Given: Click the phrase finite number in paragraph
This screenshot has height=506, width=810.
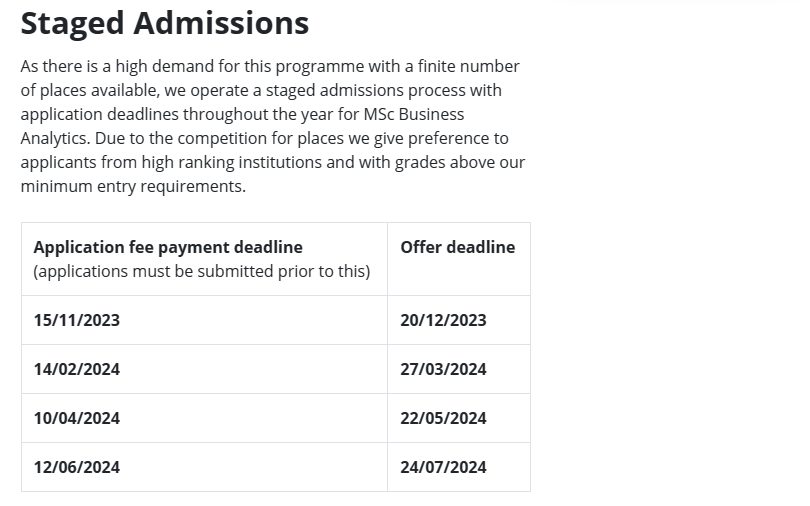Looking at the screenshot, I should point(469,67).
